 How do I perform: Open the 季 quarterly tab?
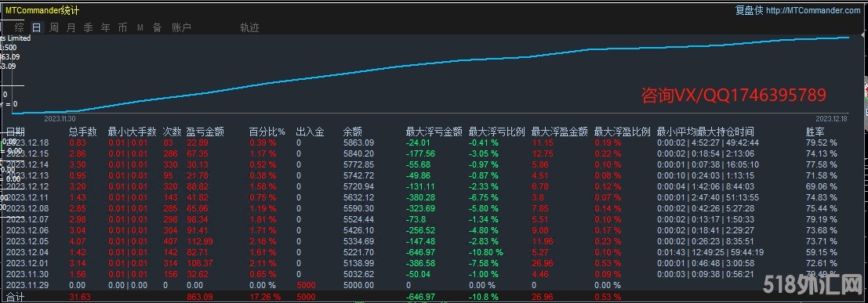88,27
